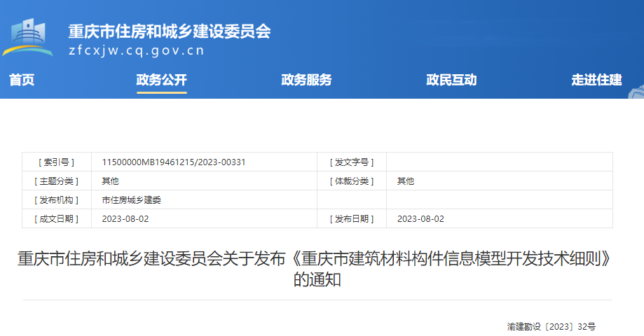This screenshot has height=336, width=644.
Task: Select the 市住房城乡建委 issuing agency value
Action: coord(132,199)
